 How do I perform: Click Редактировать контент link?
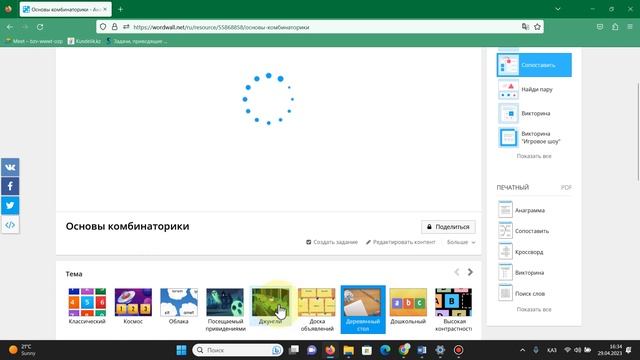(400, 242)
